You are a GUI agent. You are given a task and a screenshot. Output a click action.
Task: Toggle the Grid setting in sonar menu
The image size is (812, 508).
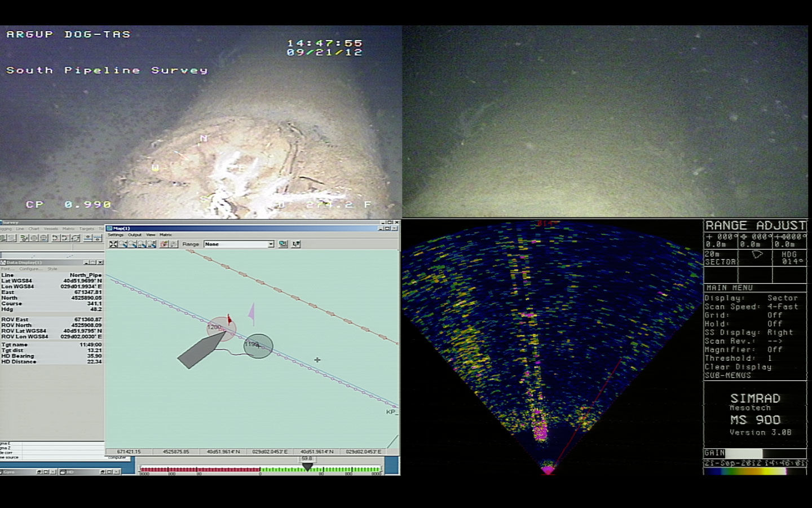(774, 316)
